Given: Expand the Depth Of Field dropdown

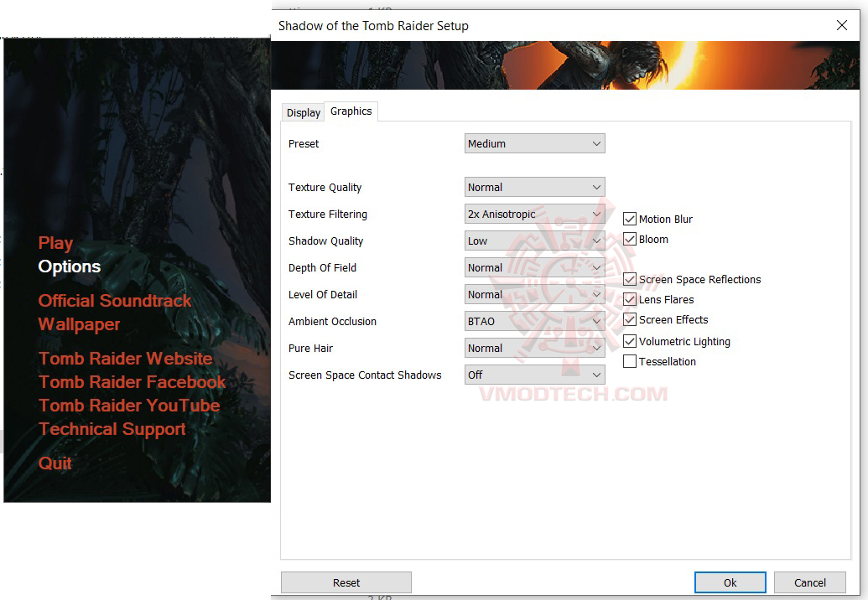Looking at the screenshot, I should point(534,267).
